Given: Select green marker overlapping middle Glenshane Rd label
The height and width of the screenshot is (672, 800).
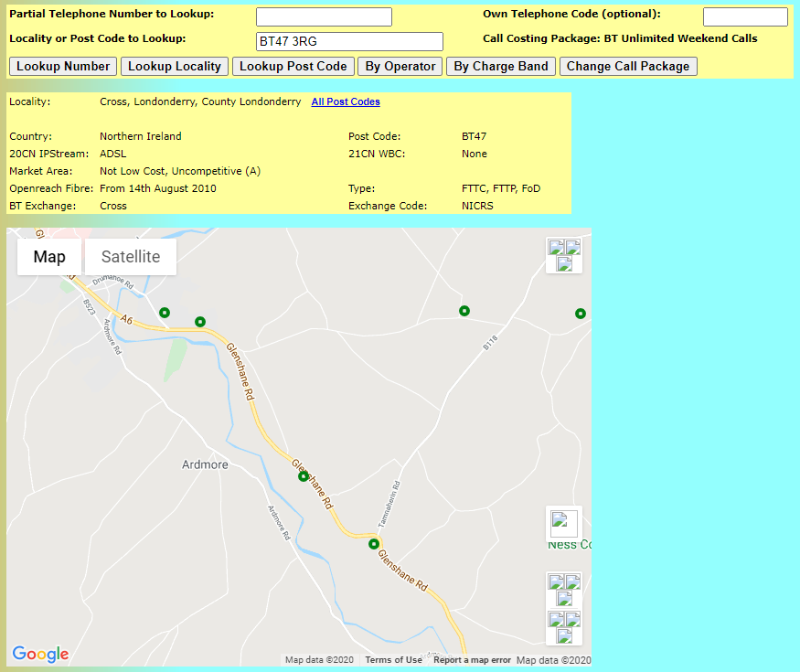Looking at the screenshot, I should [x=304, y=476].
